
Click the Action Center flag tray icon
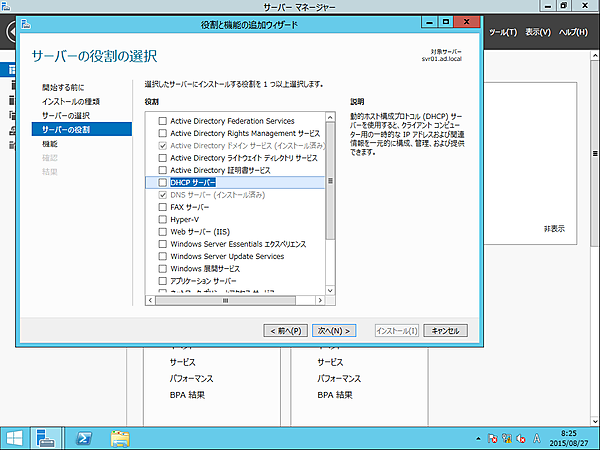coord(493,439)
